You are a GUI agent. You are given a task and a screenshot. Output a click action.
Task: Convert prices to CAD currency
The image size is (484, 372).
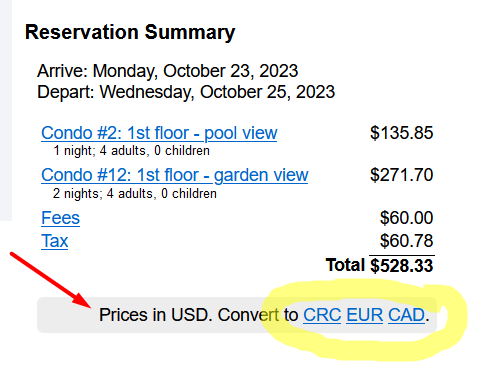tap(407, 315)
